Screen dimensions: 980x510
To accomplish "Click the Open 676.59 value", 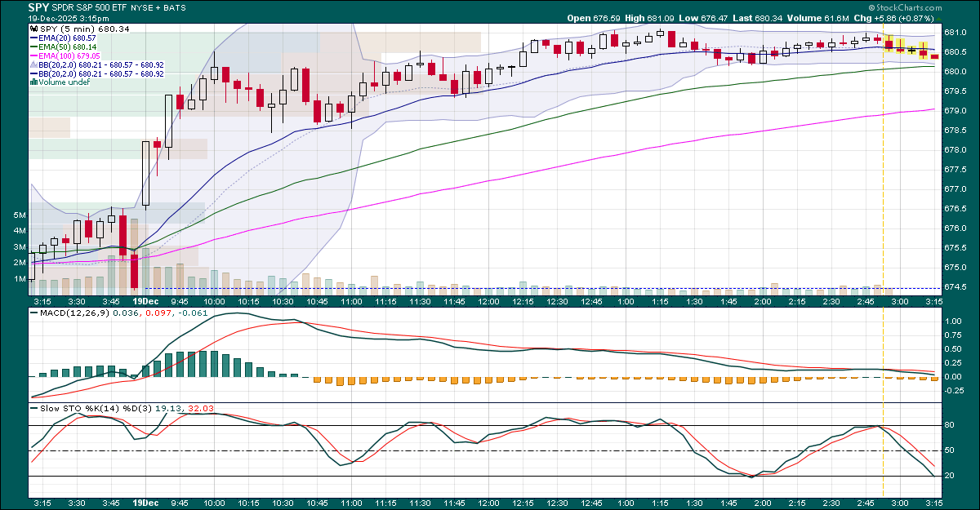I will [592, 17].
